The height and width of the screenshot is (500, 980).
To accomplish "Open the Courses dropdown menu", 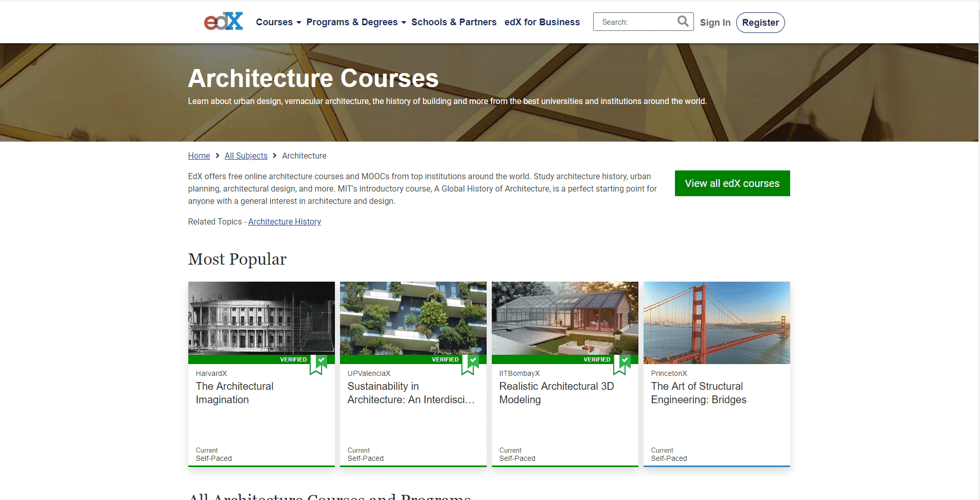I will point(278,22).
